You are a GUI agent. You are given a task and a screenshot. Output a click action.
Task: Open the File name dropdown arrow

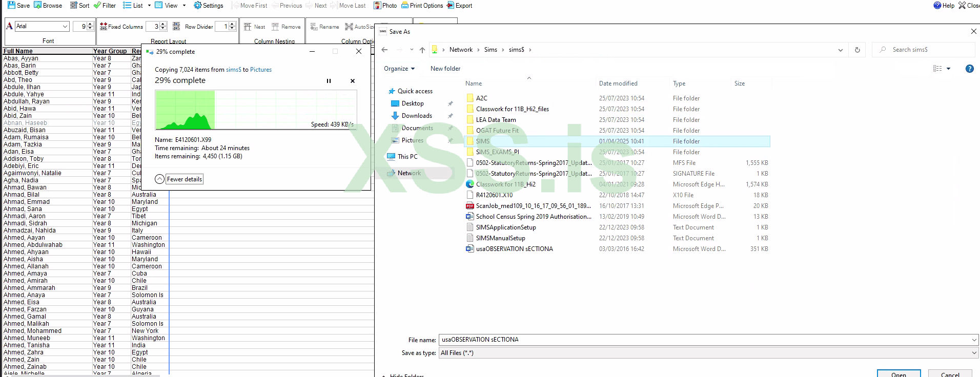click(974, 340)
